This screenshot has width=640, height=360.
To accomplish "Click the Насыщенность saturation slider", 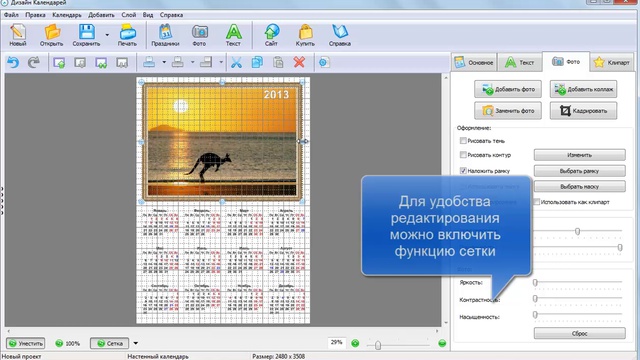I will pos(578,315).
